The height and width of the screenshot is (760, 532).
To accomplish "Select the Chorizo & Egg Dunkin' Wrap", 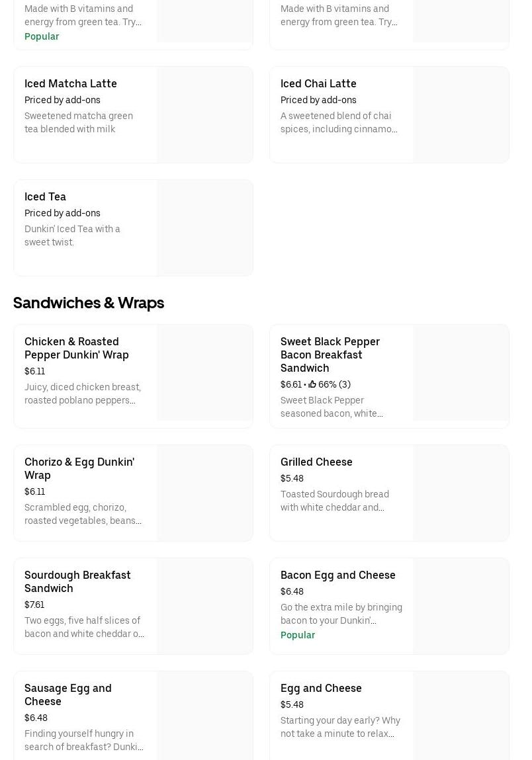I will pos(79,468).
